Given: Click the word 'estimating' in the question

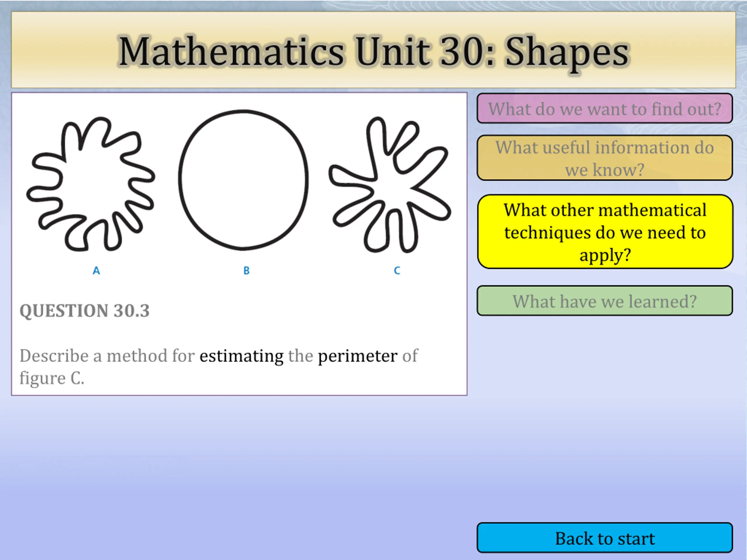Looking at the screenshot, I should (241, 356).
